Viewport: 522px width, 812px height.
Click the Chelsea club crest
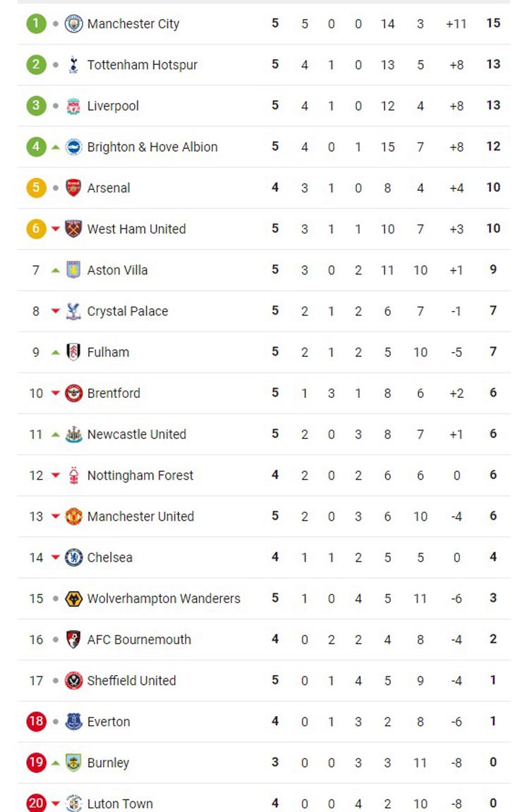click(73, 557)
